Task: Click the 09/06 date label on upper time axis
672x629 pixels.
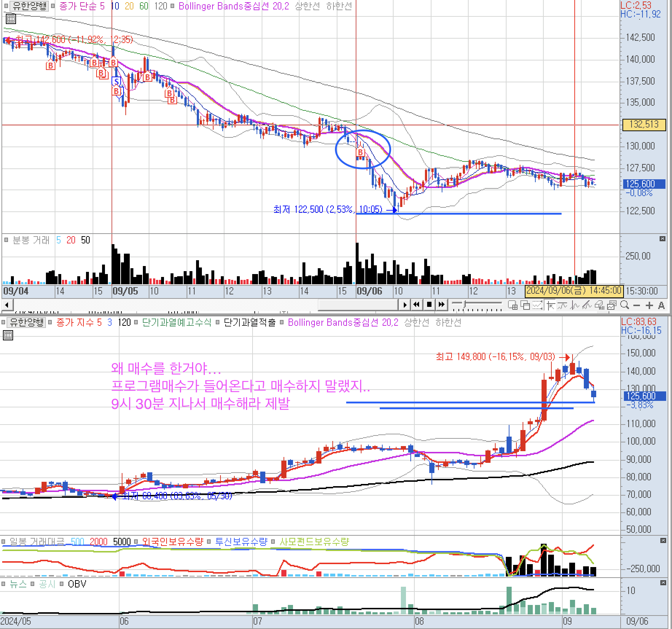Action: coord(369,291)
